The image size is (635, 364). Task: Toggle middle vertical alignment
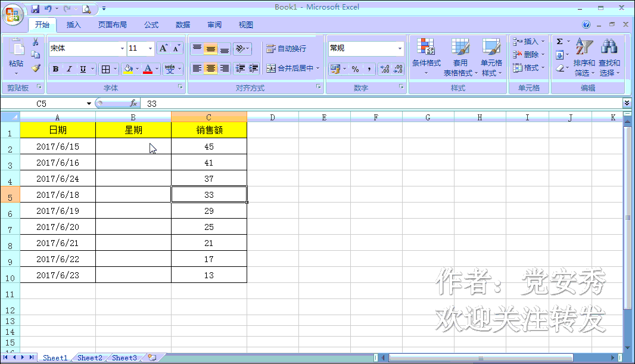tap(211, 49)
